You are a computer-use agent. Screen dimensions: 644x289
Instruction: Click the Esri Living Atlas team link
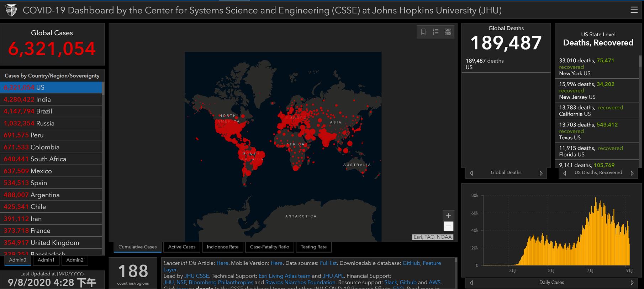tap(284, 276)
